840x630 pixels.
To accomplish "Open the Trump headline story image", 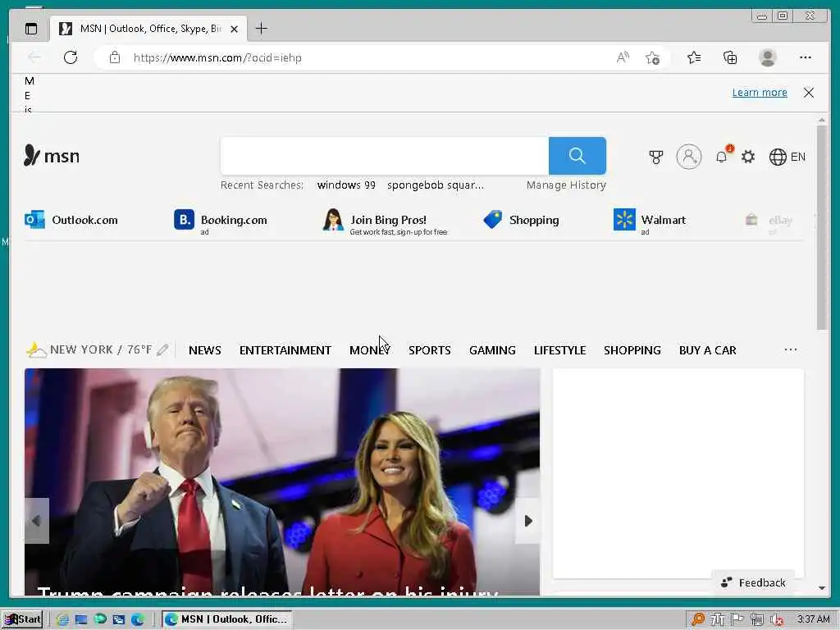I will coord(282,481).
